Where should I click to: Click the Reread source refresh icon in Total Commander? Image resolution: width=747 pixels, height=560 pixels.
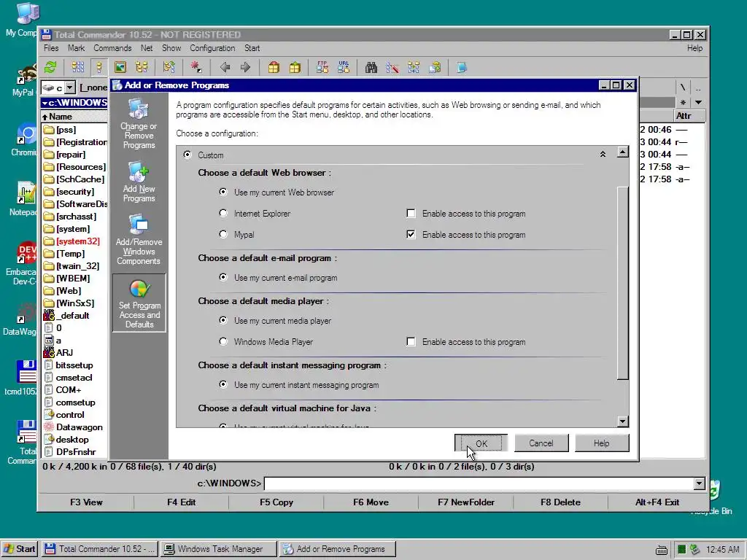click(x=50, y=67)
